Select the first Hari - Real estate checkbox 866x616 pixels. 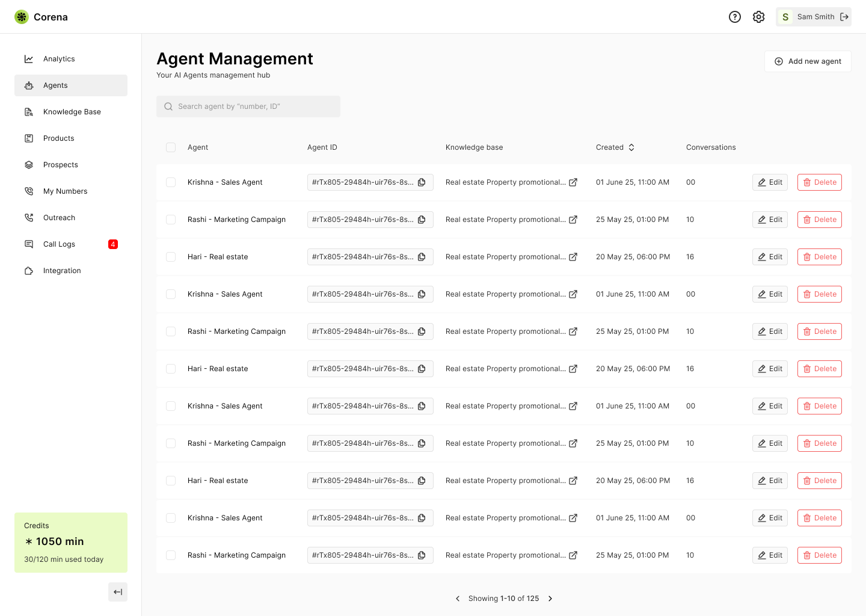pos(171,257)
